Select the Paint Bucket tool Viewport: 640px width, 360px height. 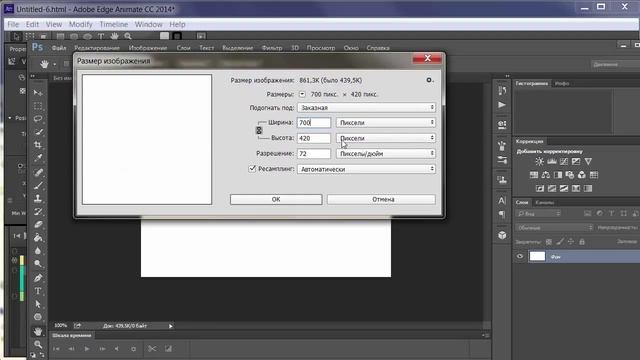pos(38,238)
